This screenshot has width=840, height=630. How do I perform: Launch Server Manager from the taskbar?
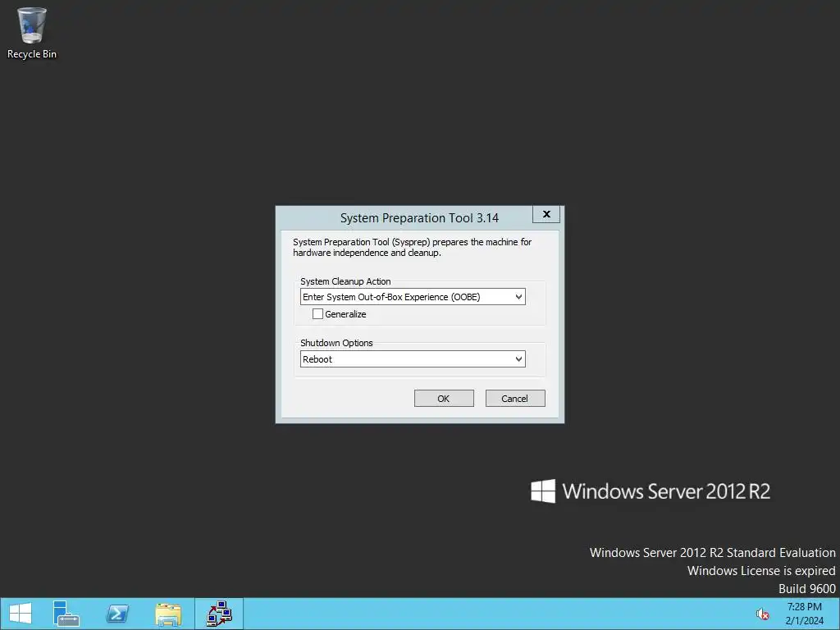(x=66, y=614)
